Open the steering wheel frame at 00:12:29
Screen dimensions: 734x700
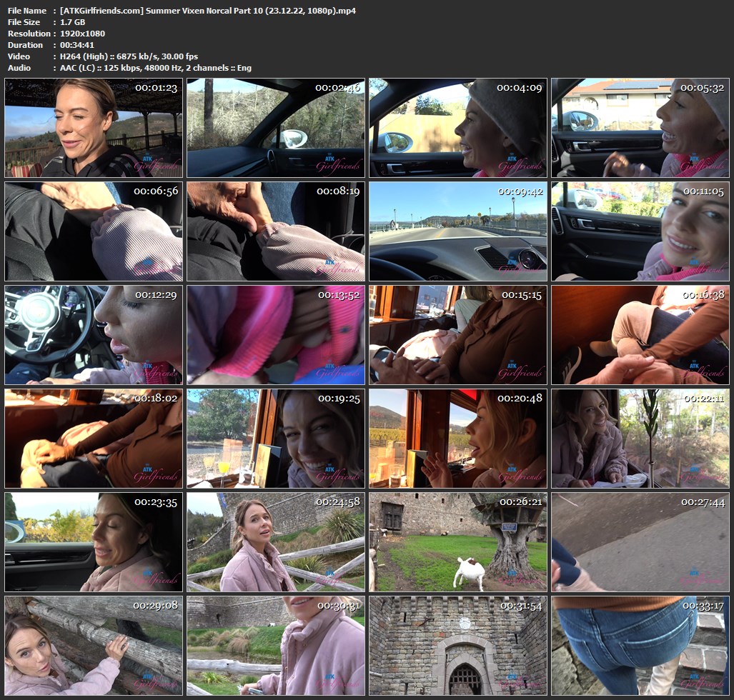[x=94, y=335]
